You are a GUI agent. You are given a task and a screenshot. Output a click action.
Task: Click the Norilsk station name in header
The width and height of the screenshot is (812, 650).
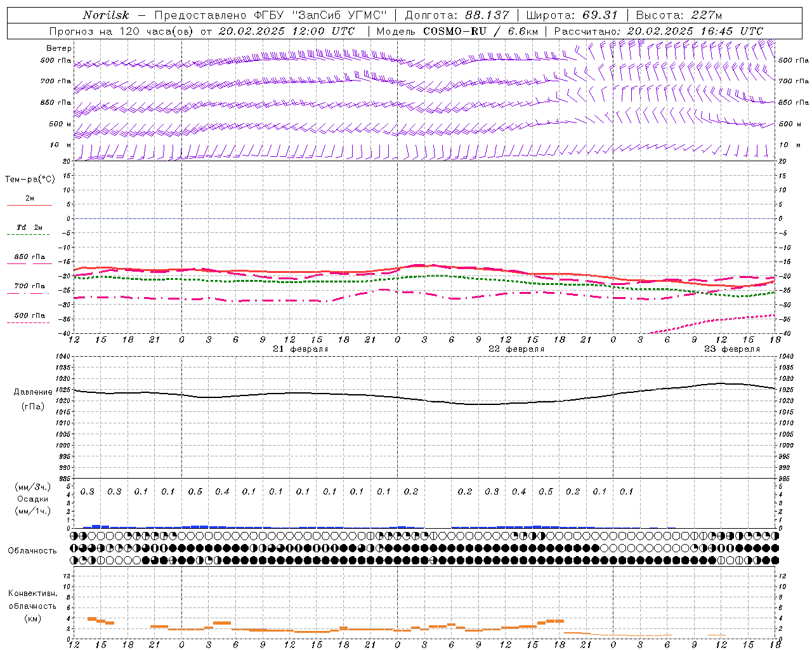click(x=105, y=15)
